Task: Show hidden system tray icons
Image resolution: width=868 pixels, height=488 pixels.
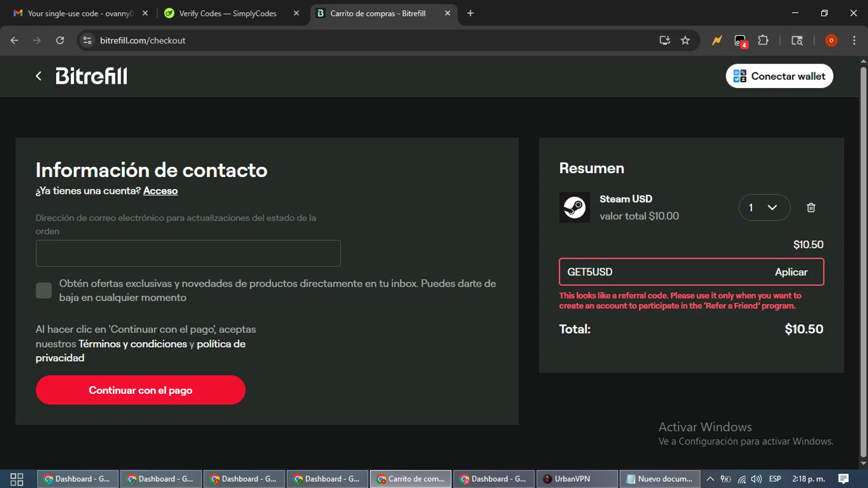Action: tap(710, 479)
